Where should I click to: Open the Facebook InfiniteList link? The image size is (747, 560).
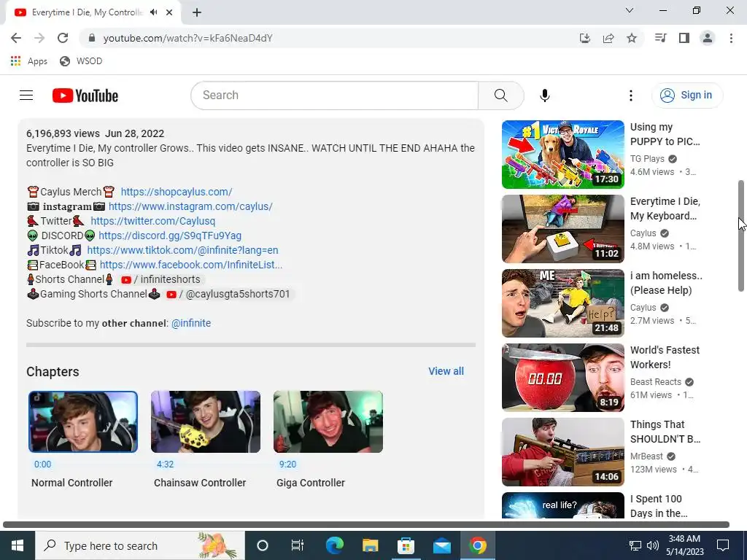[x=191, y=265]
